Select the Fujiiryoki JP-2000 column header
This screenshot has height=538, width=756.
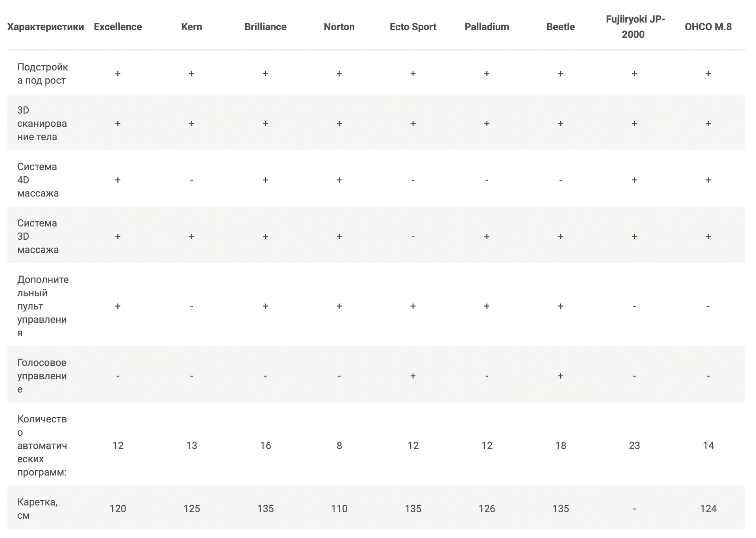(x=634, y=27)
